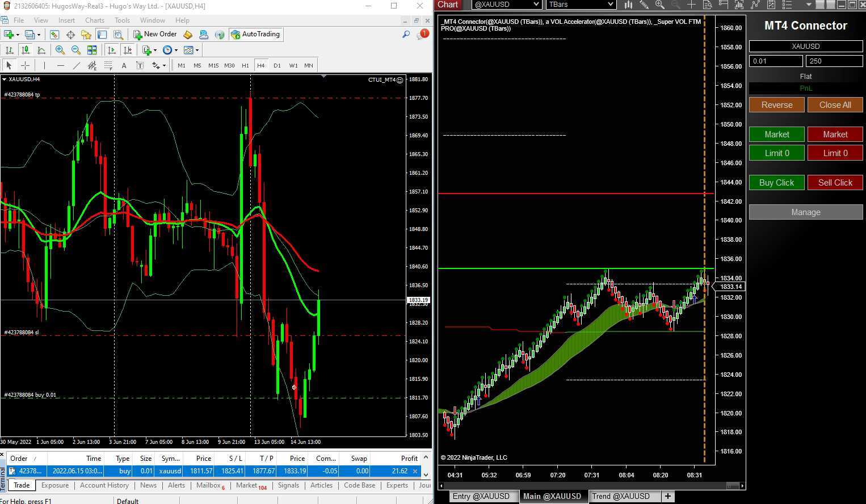Click the order quantity 0.01 field

coord(775,61)
